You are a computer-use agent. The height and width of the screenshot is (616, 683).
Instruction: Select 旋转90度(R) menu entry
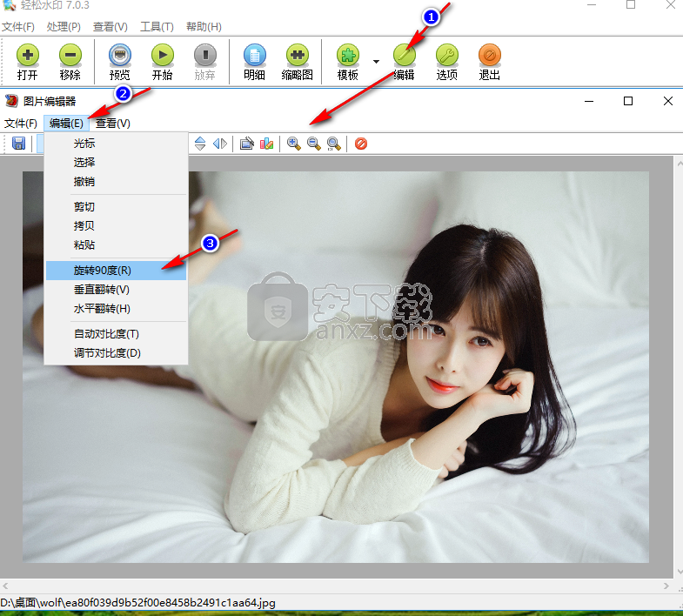tap(117, 271)
